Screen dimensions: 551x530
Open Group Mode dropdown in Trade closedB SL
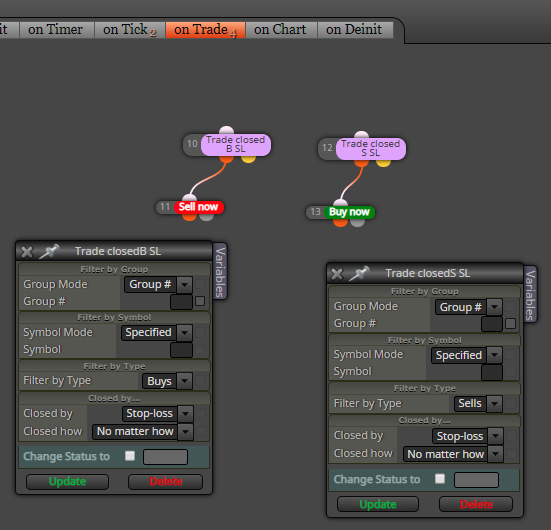(158, 284)
